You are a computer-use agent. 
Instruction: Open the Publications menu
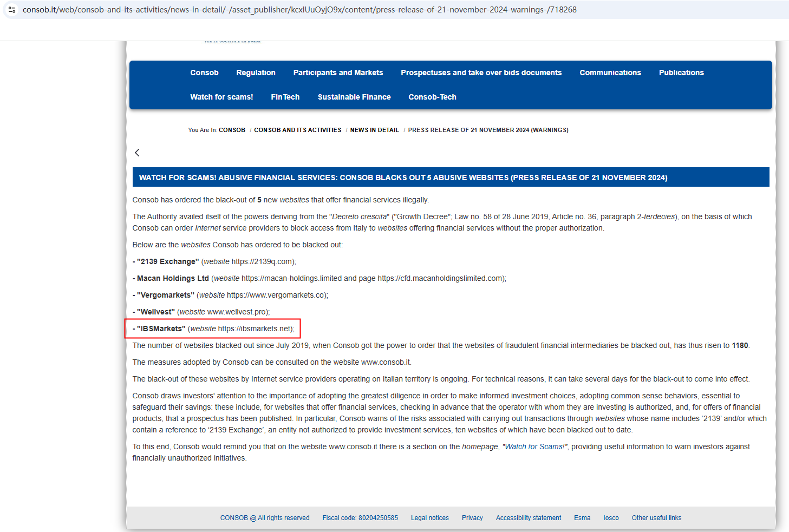[681, 73]
